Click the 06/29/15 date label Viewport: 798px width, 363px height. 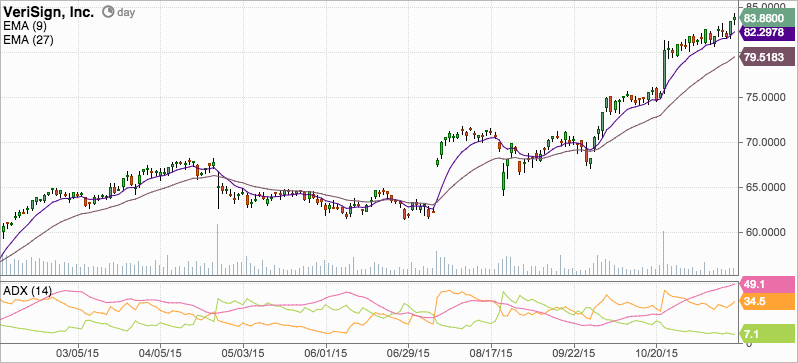click(x=408, y=352)
